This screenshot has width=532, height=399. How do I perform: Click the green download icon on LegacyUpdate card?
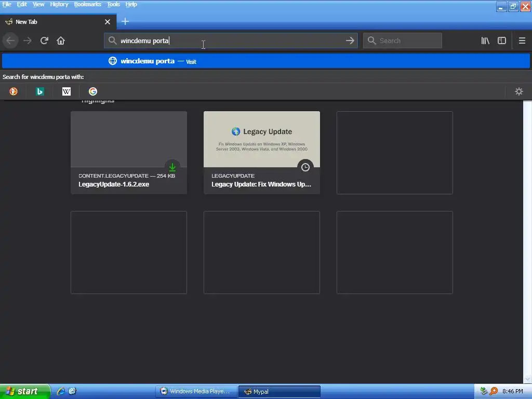click(x=172, y=167)
